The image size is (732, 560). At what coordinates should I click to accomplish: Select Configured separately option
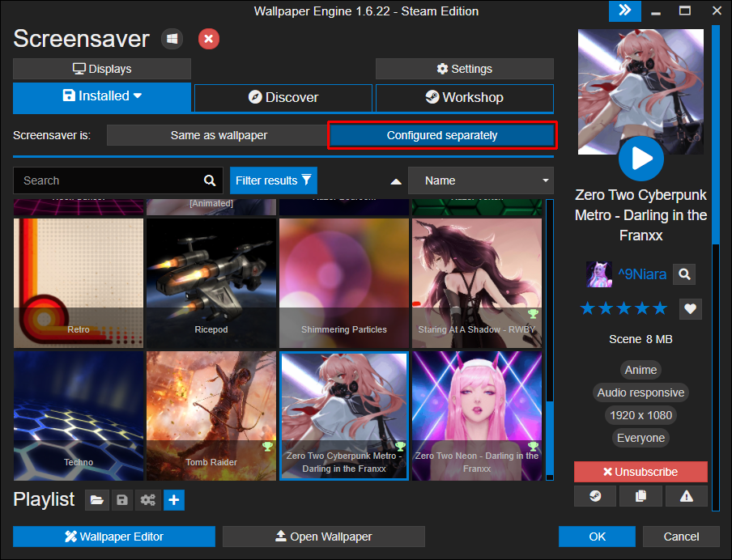click(x=442, y=135)
